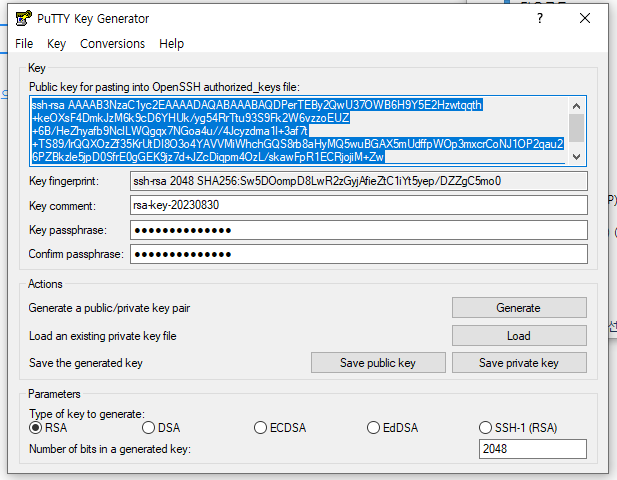Click the number of bits field showing 2048
The image size is (617, 480).
pyautogui.click(x=533, y=449)
